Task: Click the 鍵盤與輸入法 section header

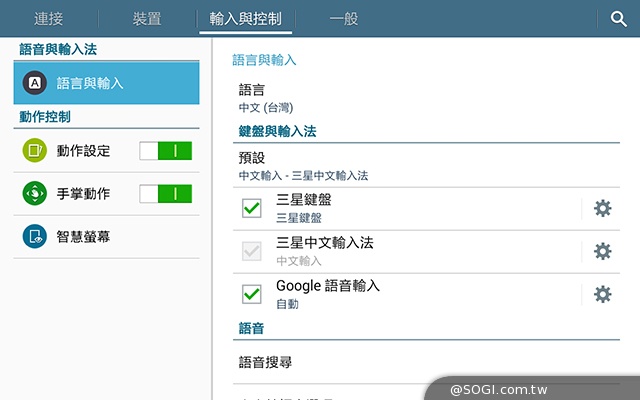Action: tap(277, 131)
